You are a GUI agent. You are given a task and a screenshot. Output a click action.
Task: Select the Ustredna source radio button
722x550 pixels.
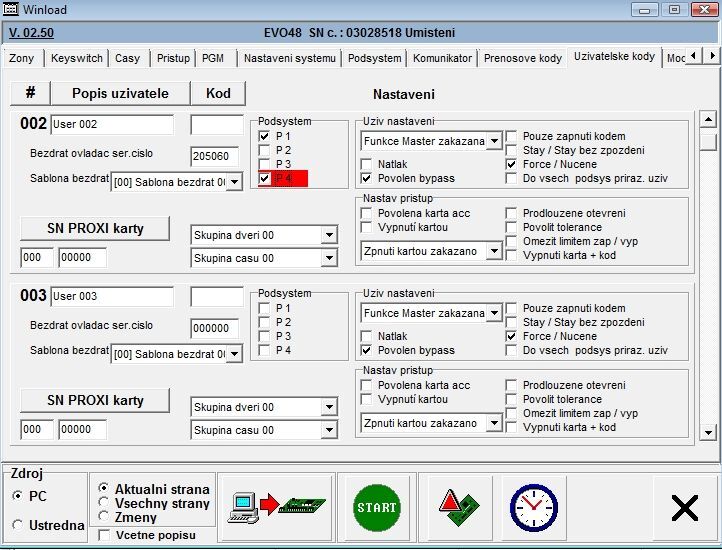[x=17, y=525]
